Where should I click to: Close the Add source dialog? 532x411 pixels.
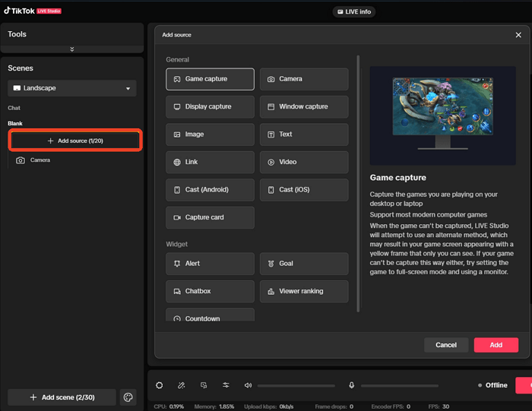518,35
